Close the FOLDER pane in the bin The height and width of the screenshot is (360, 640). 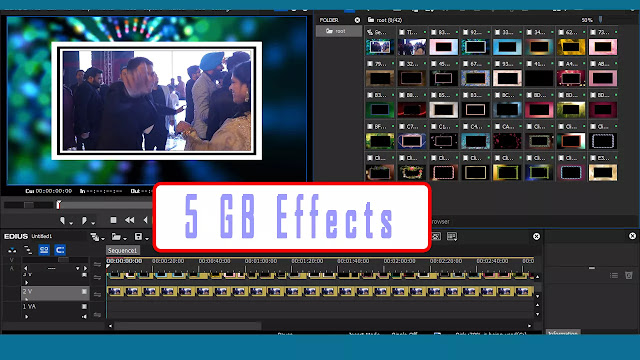[x=357, y=20]
